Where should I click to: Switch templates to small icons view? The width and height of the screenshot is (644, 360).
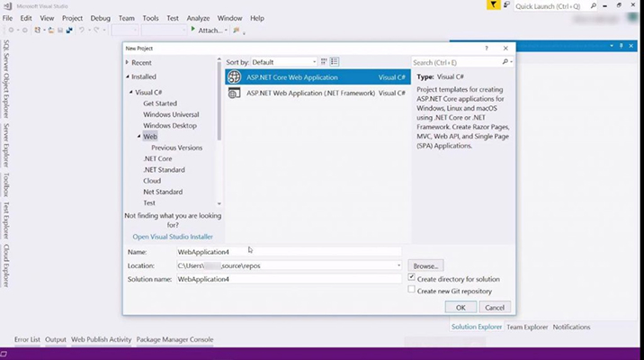pyautogui.click(x=323, y=62)
